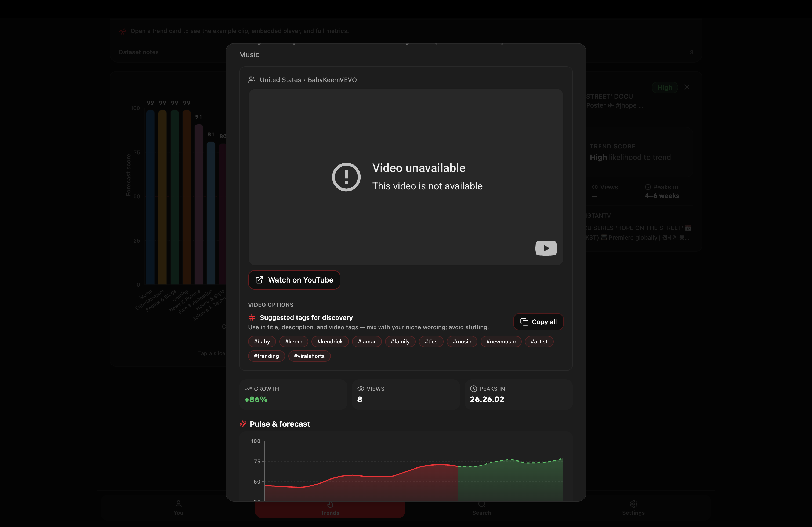Screen dimensions: 812x527
Task: Choose the #family tag chip
Action: click(x=400, y=342)
